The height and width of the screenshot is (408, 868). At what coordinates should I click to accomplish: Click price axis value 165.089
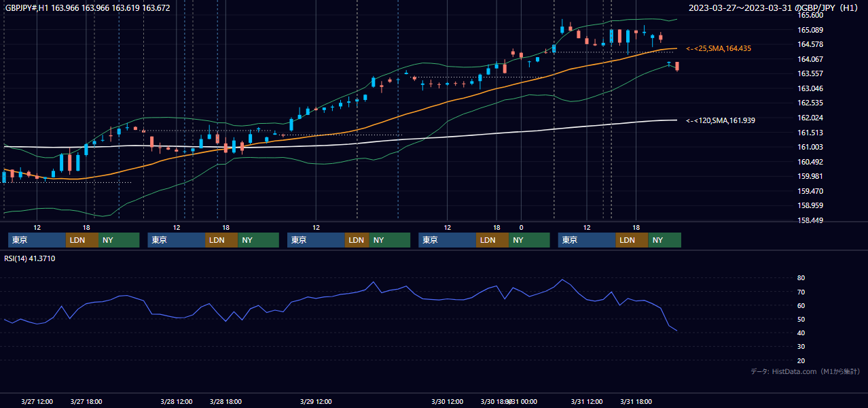[810, 30]
